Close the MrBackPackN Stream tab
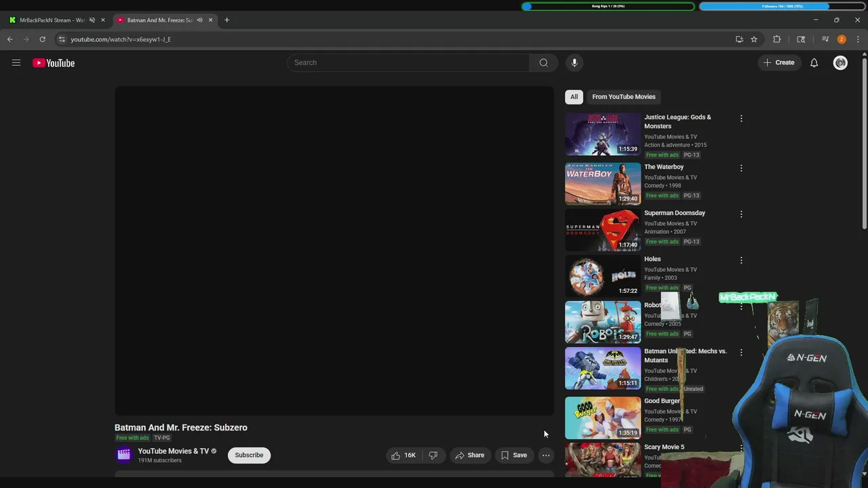The height and width of the screenshot is (488, 868). (x=103, y=20)
